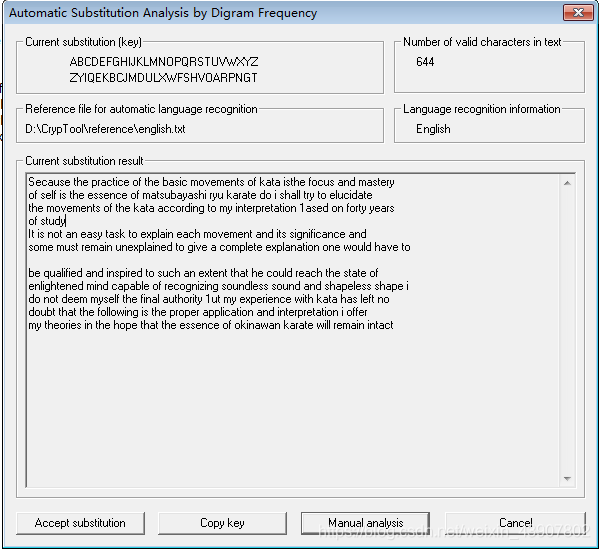
Task: Click the line 'do not deem myself'
Action: [209, 299]
